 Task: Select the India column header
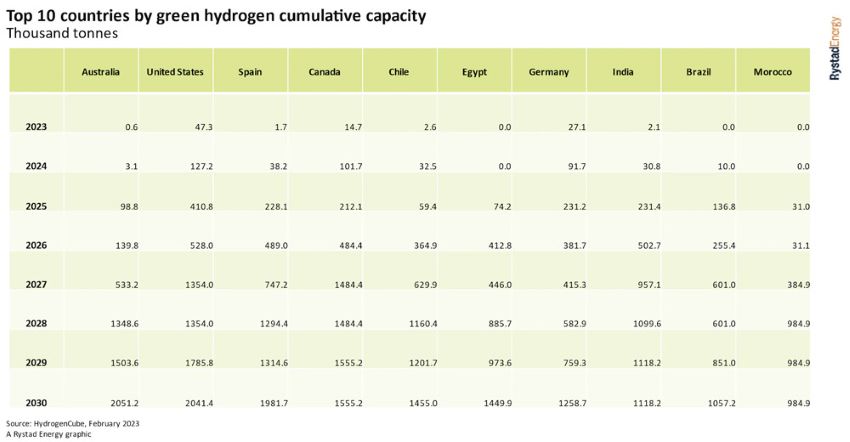coord(623,72)
